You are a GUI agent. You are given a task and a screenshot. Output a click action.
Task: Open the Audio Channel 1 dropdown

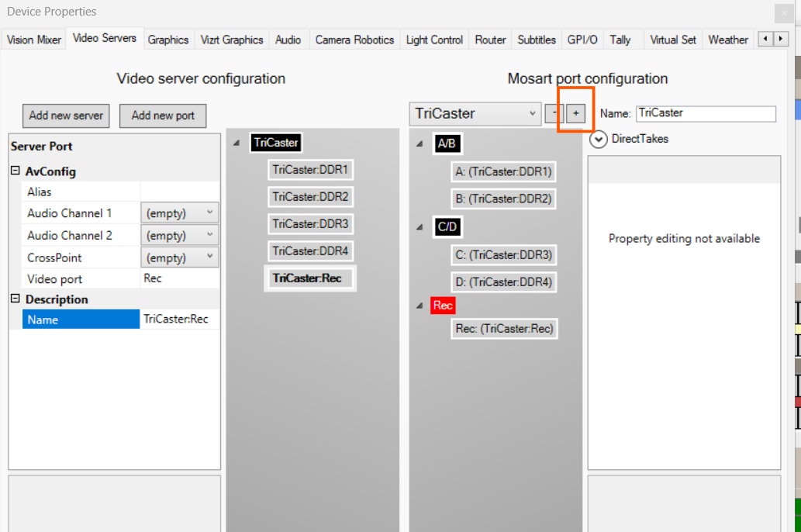click(179, 213)
